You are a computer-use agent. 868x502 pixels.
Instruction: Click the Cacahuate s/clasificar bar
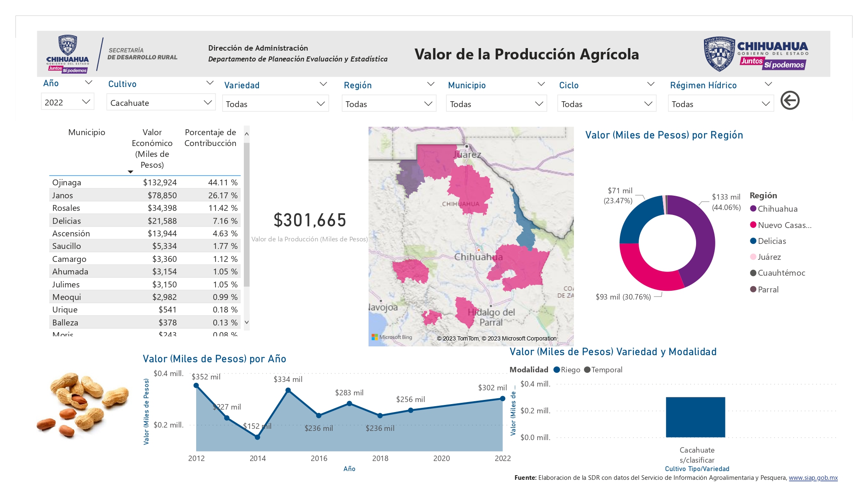coord(695,417)
